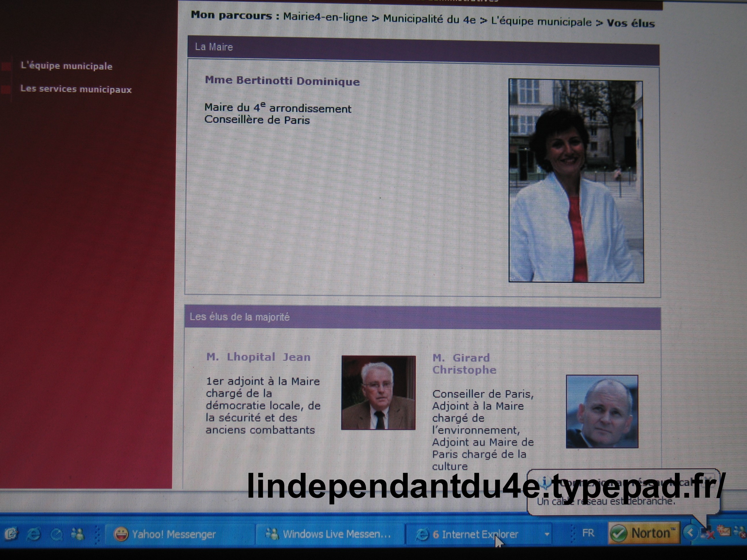Viewport: 747px width, 560px height.
Task: Click the red bullet beside L'équipe municipale
Action: coord(6,66)
